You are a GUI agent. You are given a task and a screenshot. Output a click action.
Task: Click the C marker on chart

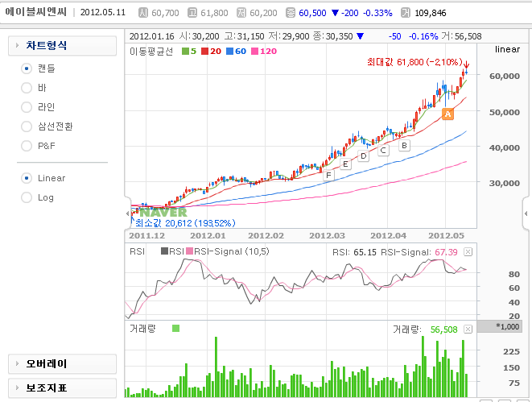point(383,150)
